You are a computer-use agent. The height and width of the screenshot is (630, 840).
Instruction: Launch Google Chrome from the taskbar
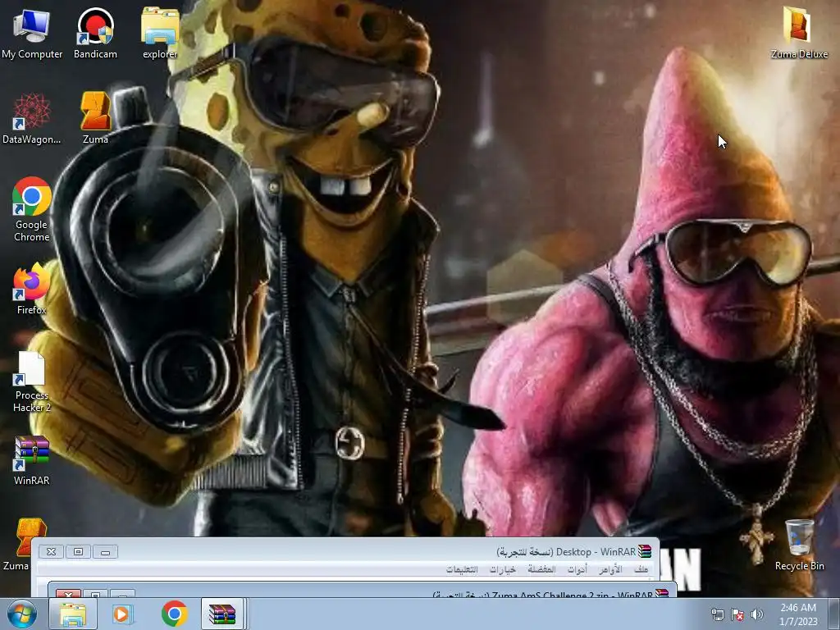tap(174, 614)
